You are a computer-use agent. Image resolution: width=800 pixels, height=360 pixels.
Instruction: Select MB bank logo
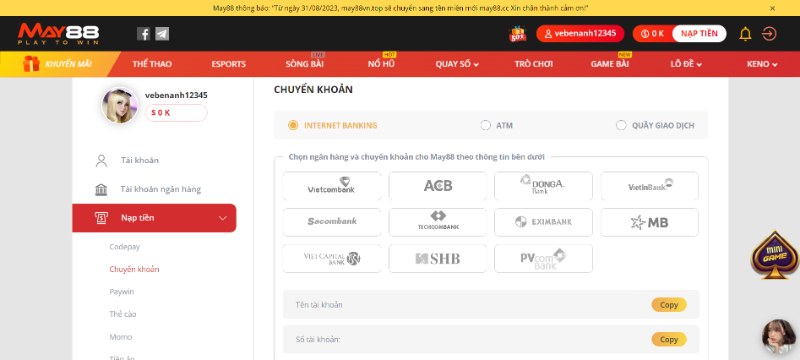pos(649,222)
